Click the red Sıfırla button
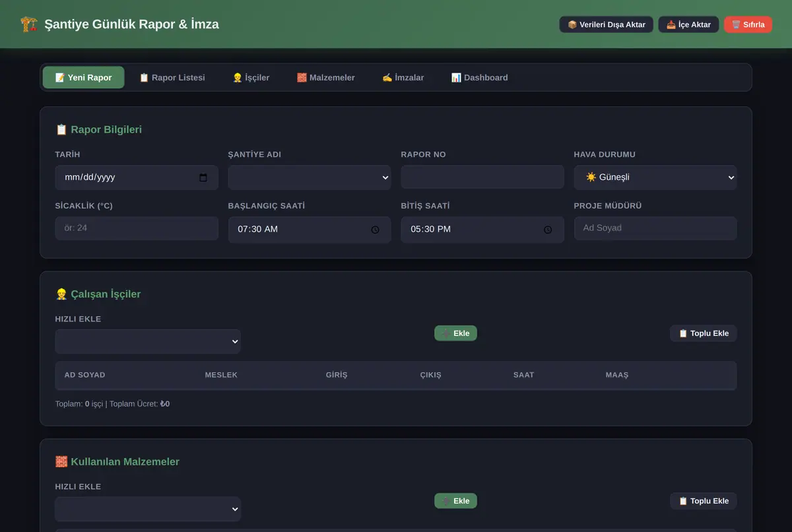Viewport: 792px width, 532px height. [x=748, y=24]
